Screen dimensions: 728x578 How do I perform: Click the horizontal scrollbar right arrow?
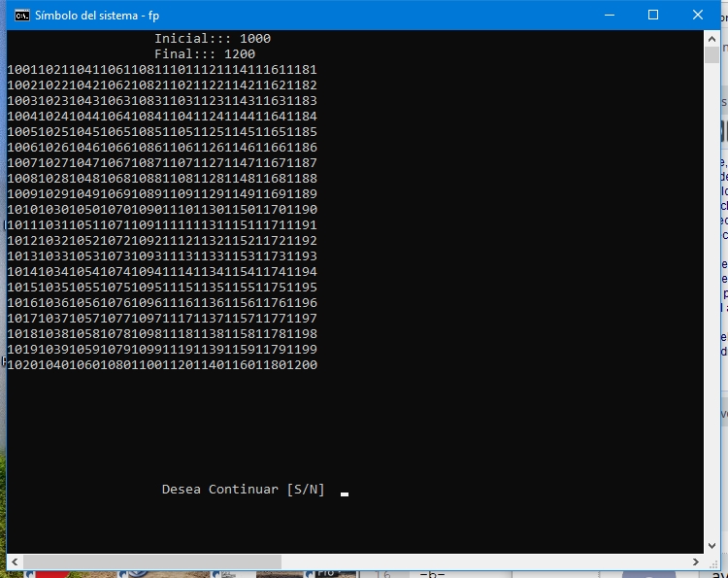point(696,561)
